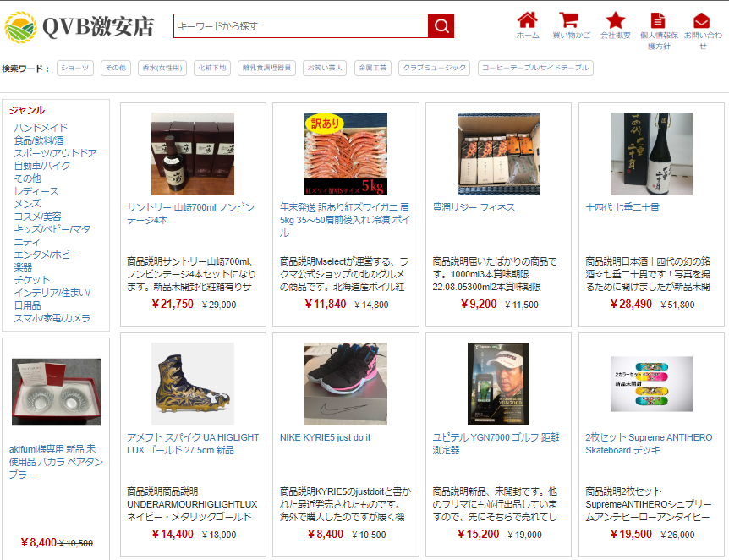Click the ジャンル sidebar heading
Screen dimensions: 729x560
27,110
